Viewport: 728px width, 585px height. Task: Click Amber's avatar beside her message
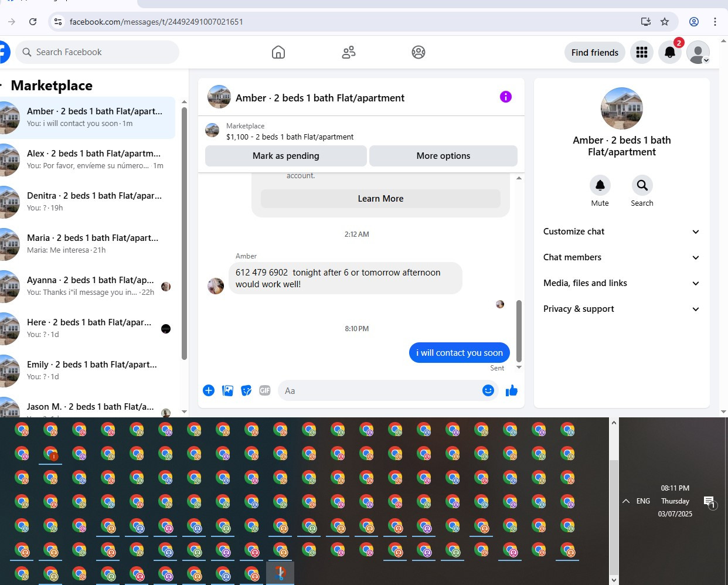click(216, 286)
